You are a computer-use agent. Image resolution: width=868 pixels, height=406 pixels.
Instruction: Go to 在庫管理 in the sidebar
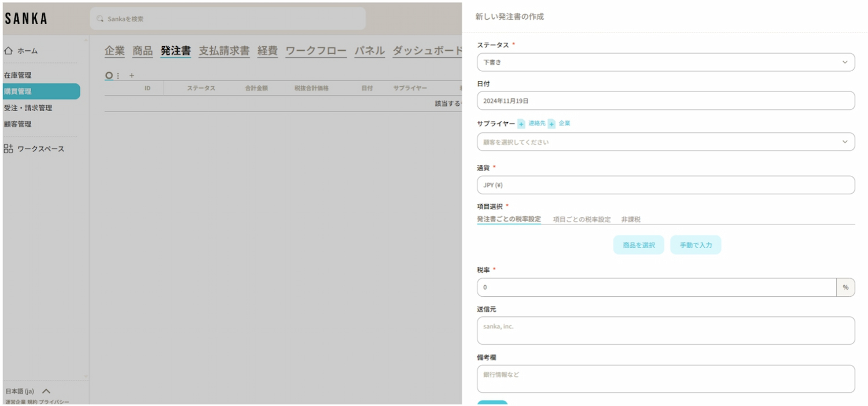[18, 75]
